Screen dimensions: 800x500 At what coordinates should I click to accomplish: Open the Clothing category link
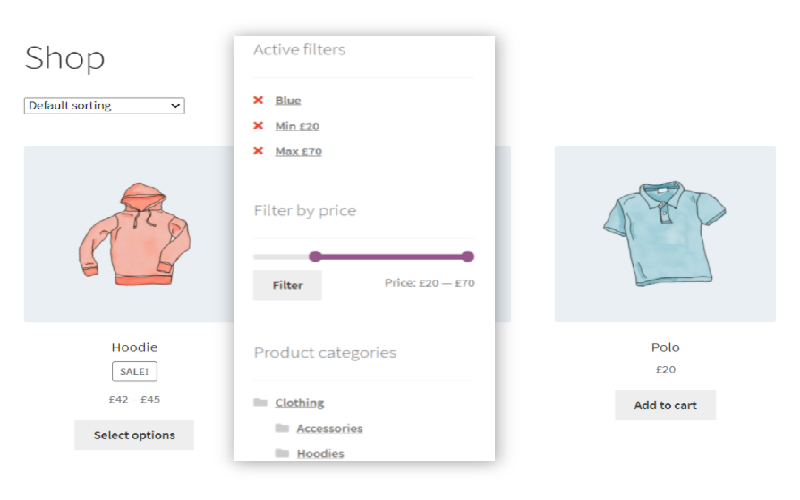pyautogui.click(x=300, y=403)
